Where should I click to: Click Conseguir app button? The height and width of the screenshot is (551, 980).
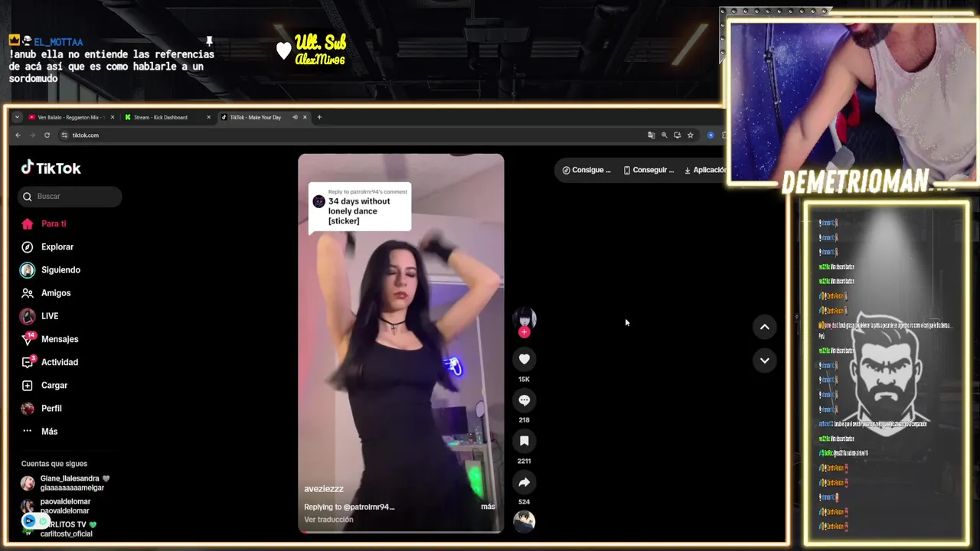coord(648,170)
